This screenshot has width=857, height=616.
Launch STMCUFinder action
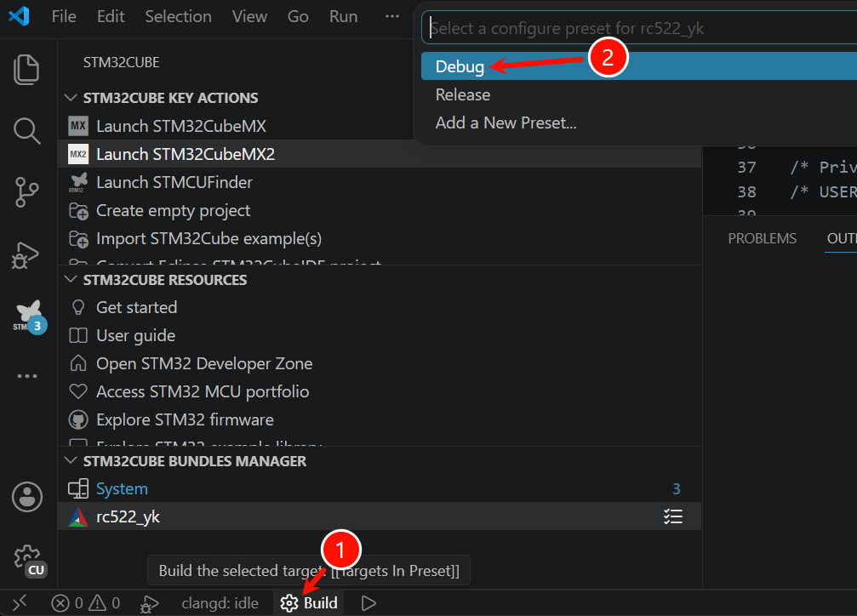(x=174, y=182)
